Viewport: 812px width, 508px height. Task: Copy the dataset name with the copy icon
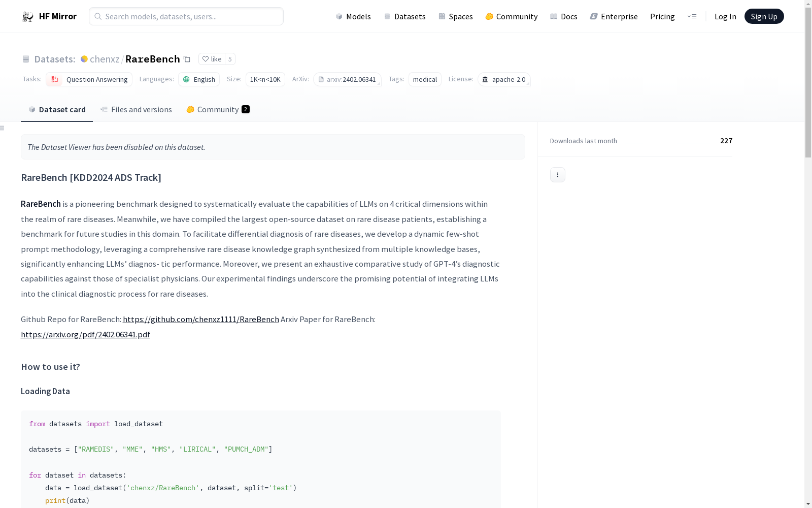click(x=187, y=59)
